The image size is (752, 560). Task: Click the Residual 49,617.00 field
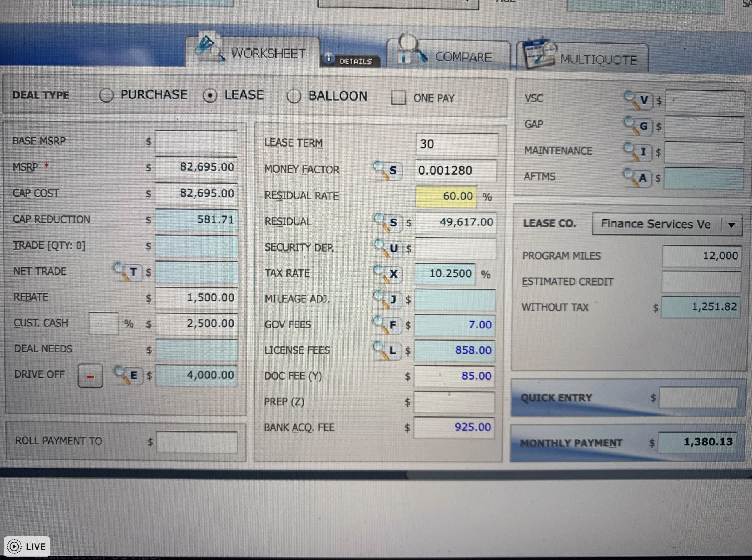pos(456,223)
